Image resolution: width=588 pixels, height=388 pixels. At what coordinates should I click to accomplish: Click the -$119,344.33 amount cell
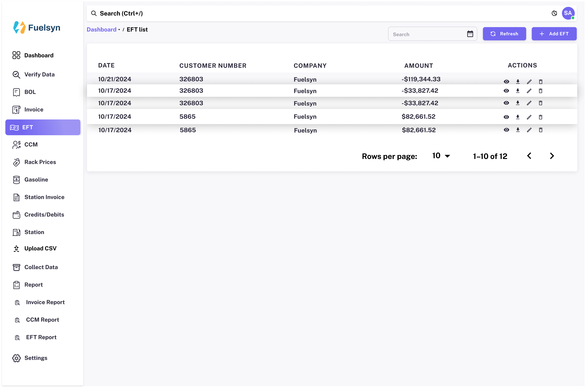pyautogui.click(x=421, y=79)
